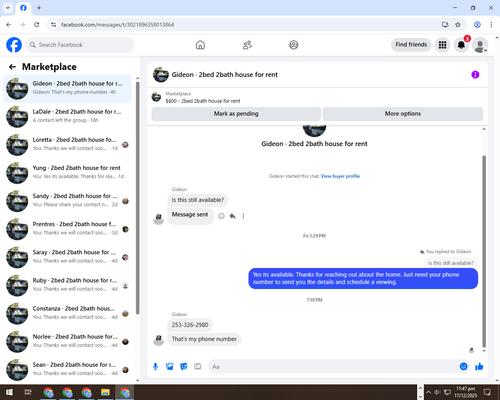Show hidden system tray icons
Screen dimensions: 500x400
point(429,392)
